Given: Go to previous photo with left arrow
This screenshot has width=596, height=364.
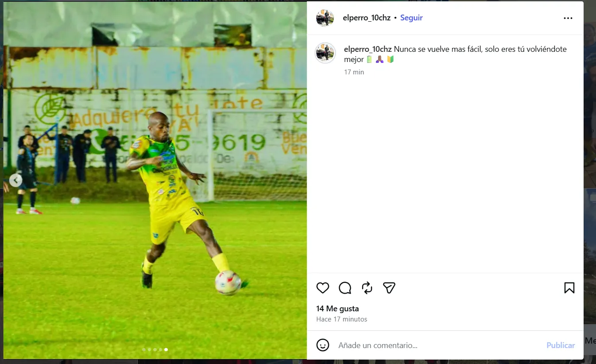Looking at the screenshot, I should [15, 180].
